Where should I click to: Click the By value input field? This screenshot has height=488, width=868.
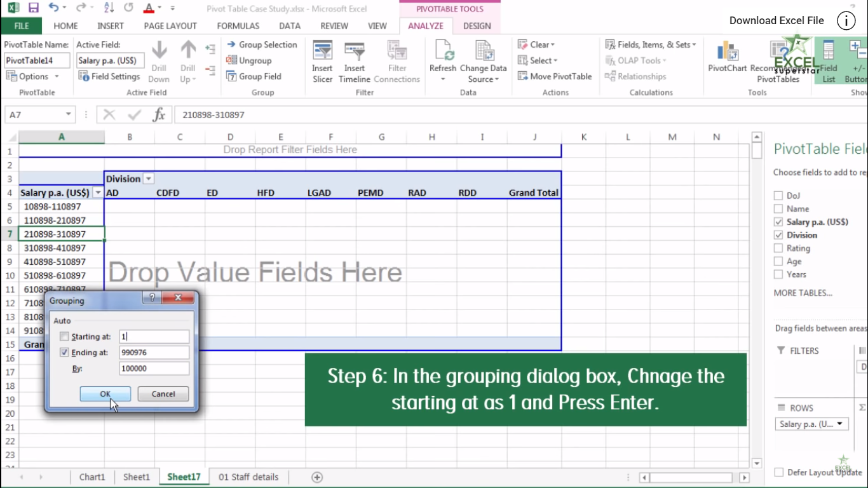pyautogui.click(x=154, y=369)
